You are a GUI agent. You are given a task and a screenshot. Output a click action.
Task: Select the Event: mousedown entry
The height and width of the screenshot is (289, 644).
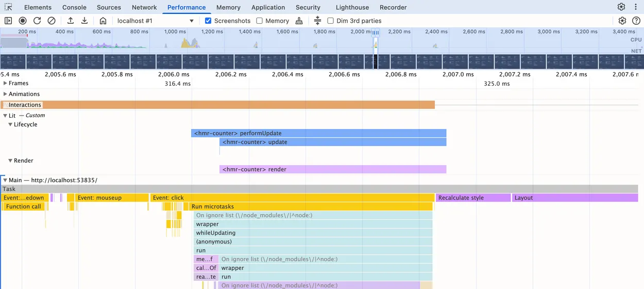[25, 198]
